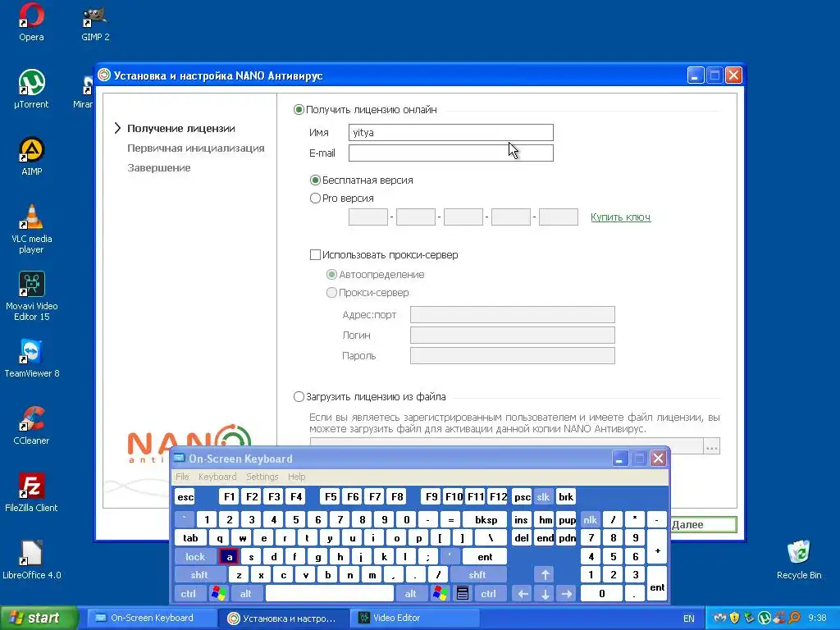Click the F5 key on keyboard
Screen dimensions: 840x630
(x=331, y=496)
